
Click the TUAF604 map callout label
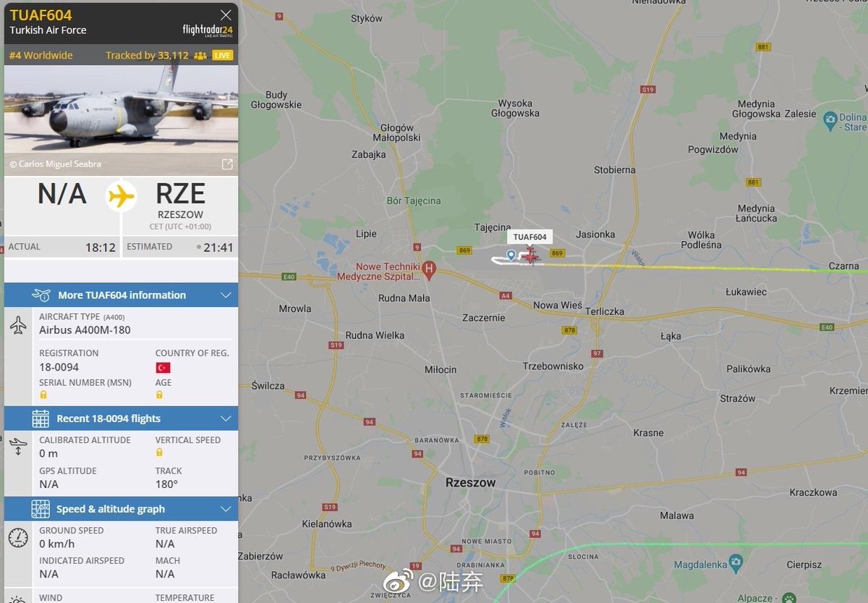coord(530,237)
